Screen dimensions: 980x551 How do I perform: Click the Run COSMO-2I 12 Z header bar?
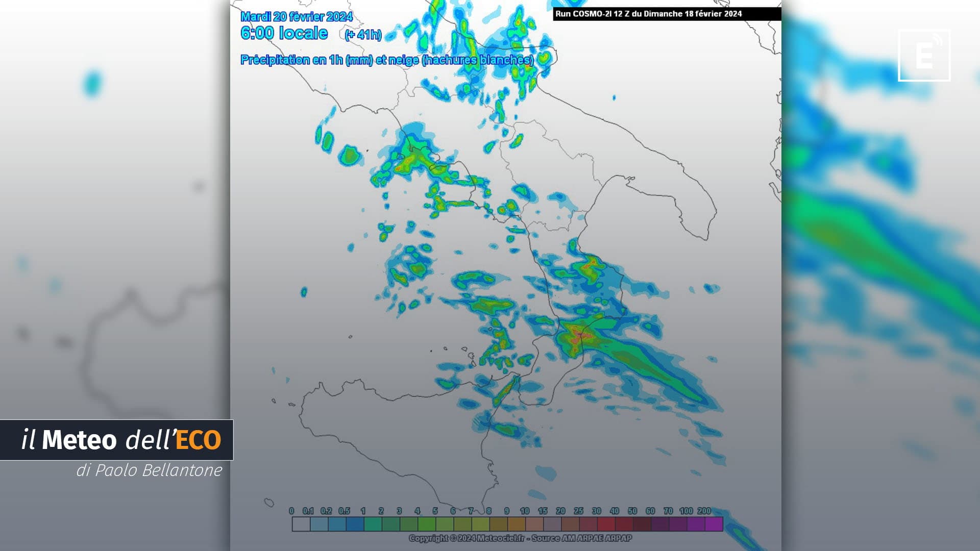tap(667, 14)
